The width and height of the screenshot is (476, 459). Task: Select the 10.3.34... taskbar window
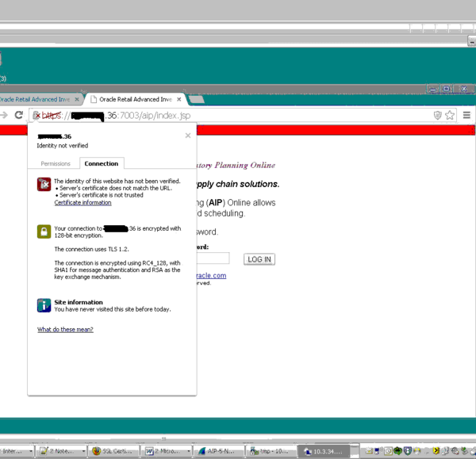click(x=324, y=451)
